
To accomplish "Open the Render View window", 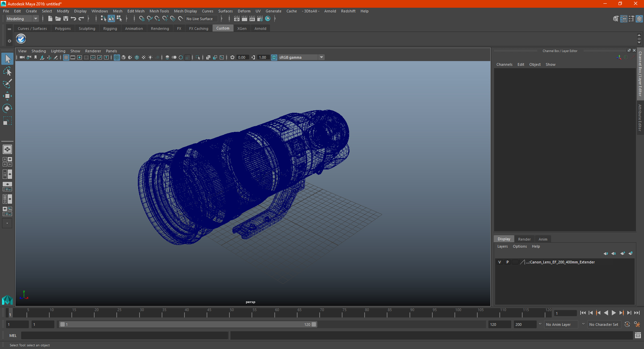I will pyautogui.click(x=237, y=19).
